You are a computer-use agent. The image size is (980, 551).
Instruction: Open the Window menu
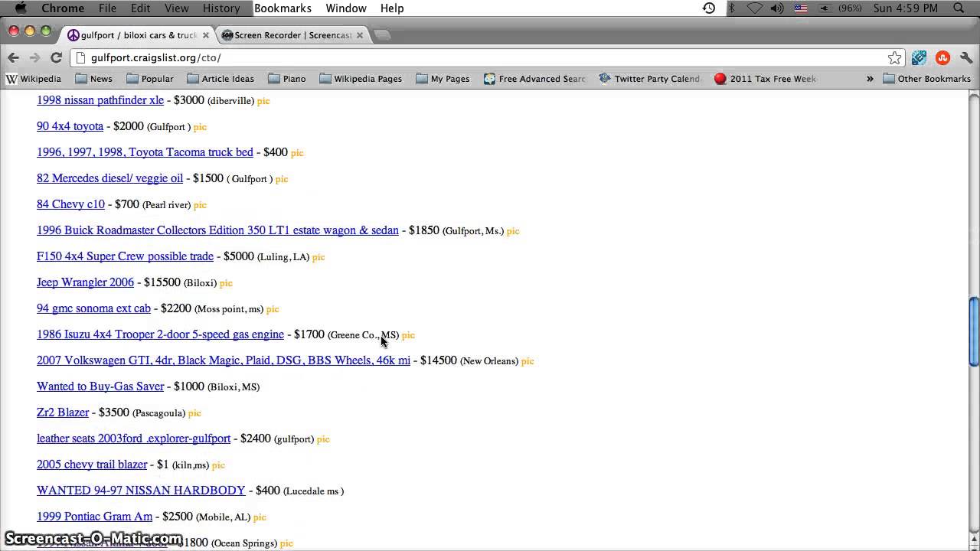(346, 8)
